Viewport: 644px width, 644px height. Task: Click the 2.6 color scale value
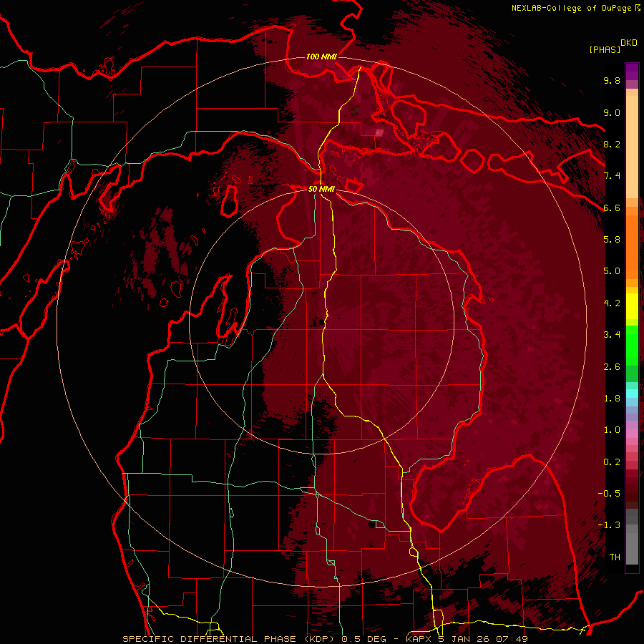point(612,367)
